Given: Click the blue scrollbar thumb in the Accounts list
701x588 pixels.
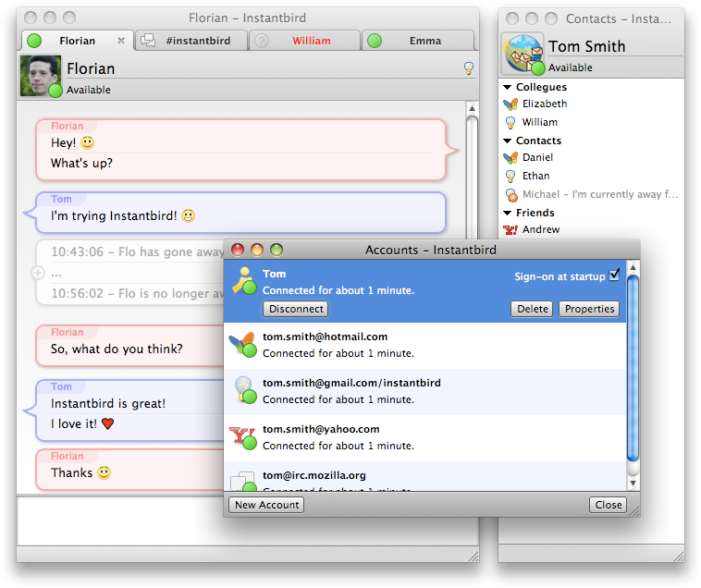Looking at the screenshot, I should [633, 369].
